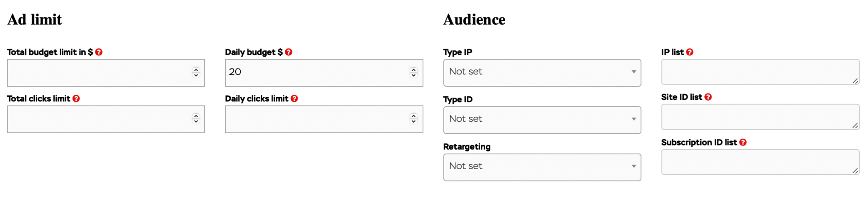Viewport: 868px width, 203px height.
Task: Click inside Site ID list text area
Action: tap(760, 117)
